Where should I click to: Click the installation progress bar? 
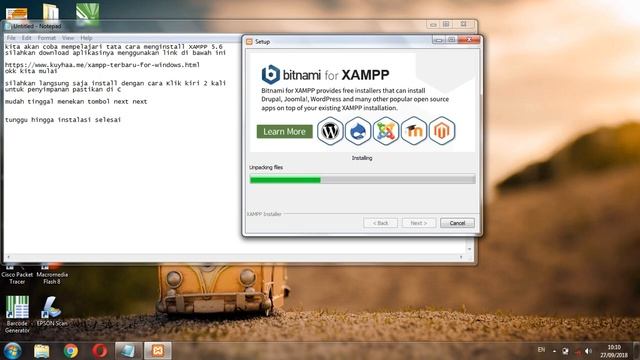click(x=362, y=180)
